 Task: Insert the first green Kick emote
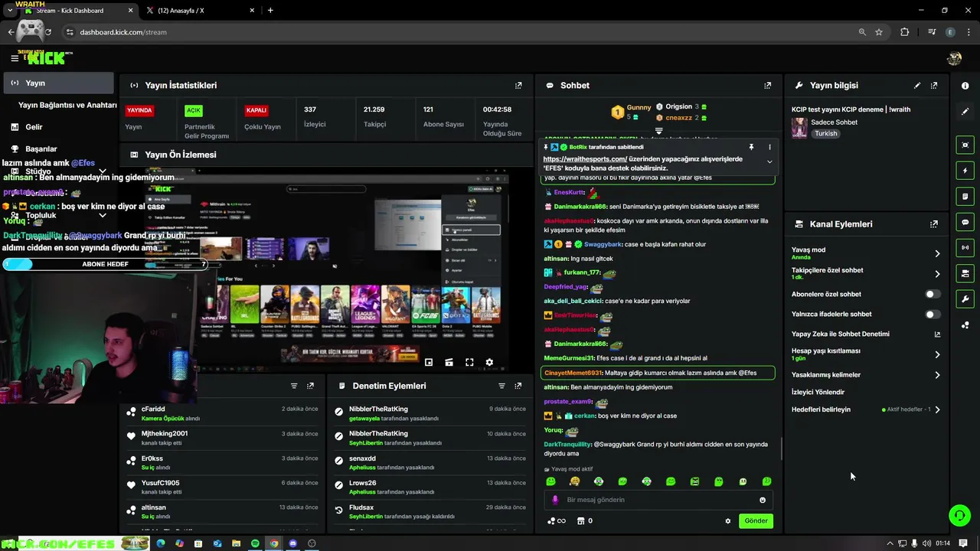[x=550, y=481]
